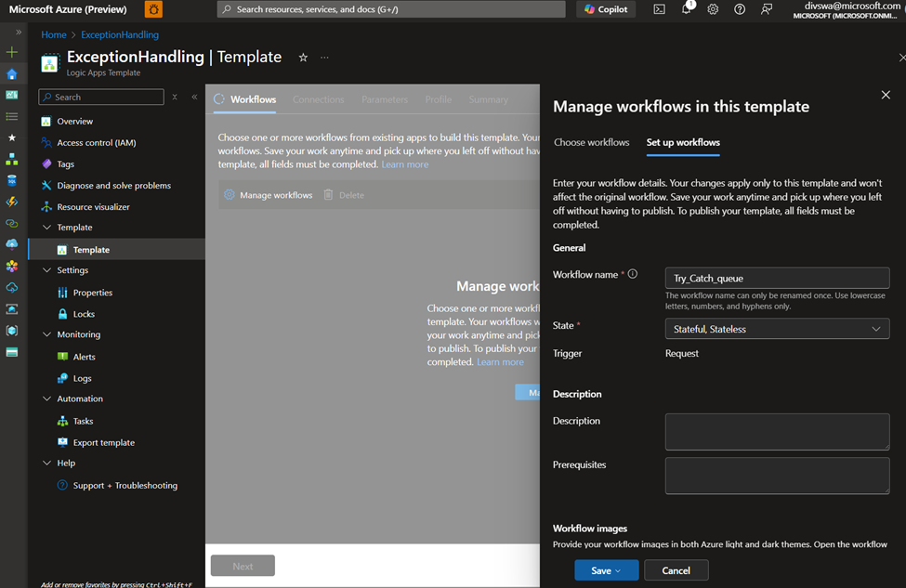906x588 pixels.
Task: Collapse the Template section
Action: coord(46,228)
